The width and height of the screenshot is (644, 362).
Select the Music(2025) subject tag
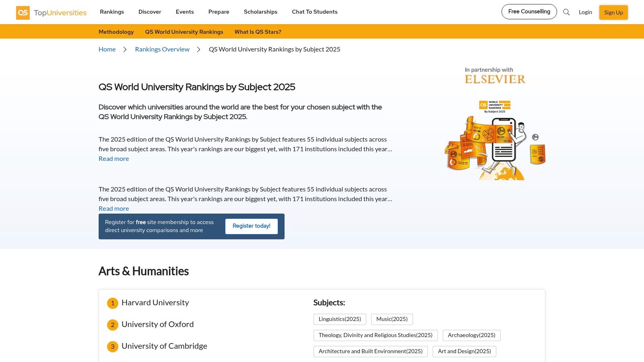click(x=392, y=319)
